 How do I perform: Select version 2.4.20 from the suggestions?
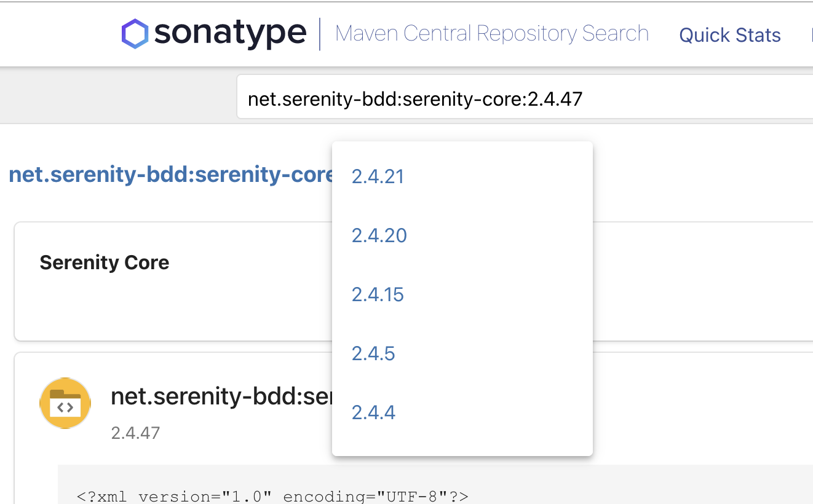point(379,235)
